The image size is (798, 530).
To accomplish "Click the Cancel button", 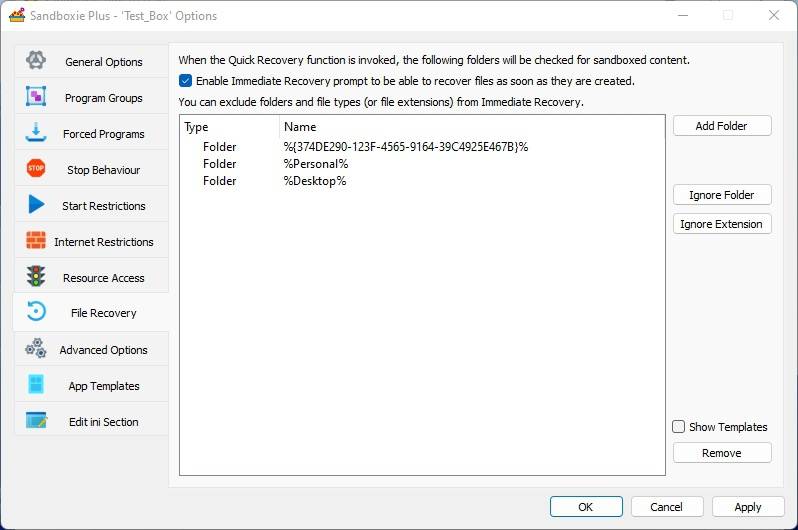I will pos(667,507).
